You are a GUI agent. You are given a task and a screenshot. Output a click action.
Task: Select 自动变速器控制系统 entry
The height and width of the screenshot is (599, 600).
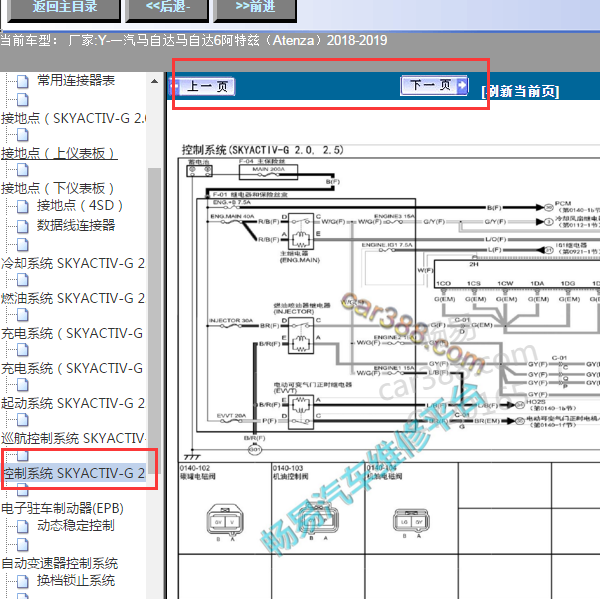(60, 563)
